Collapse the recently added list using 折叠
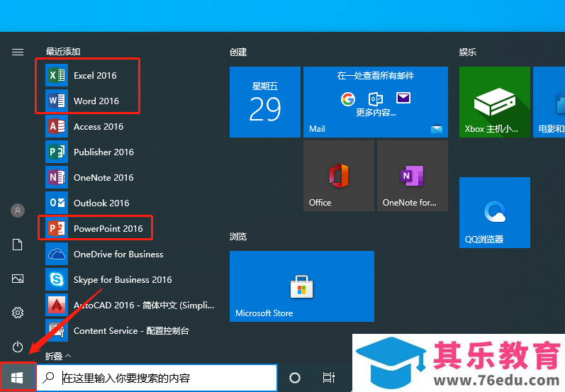 click(x=58, y=357)
